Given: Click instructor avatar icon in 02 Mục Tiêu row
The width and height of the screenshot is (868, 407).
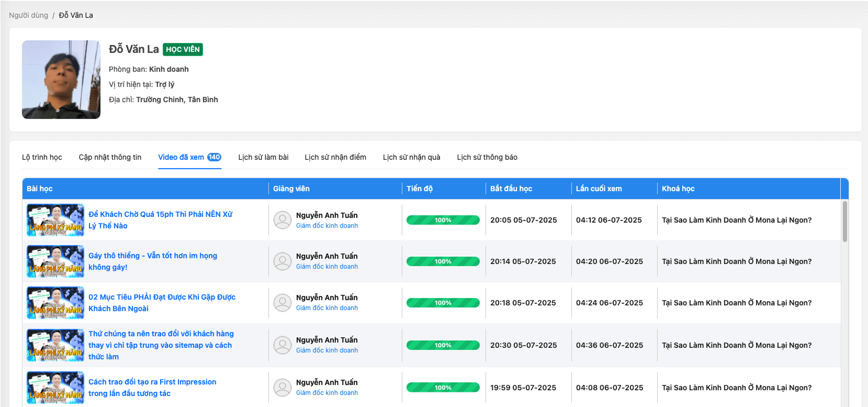Looking at the screenshot, I should pos(283,303).
